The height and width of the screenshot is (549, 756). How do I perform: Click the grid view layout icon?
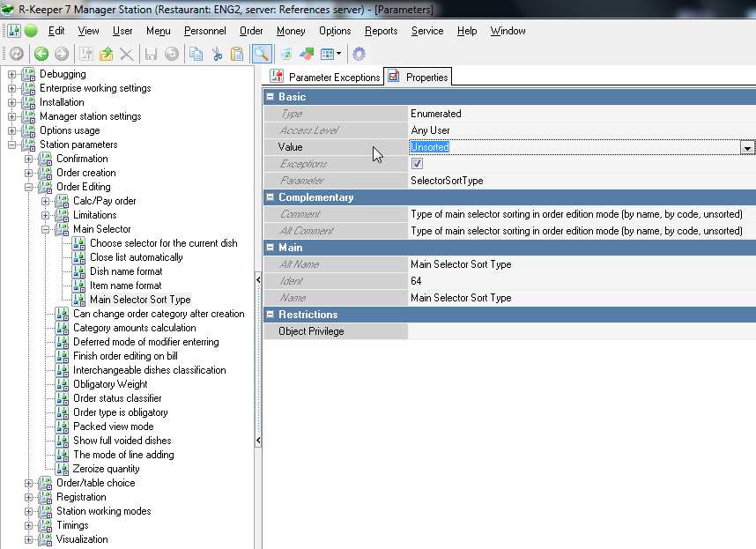pos(328,54)
